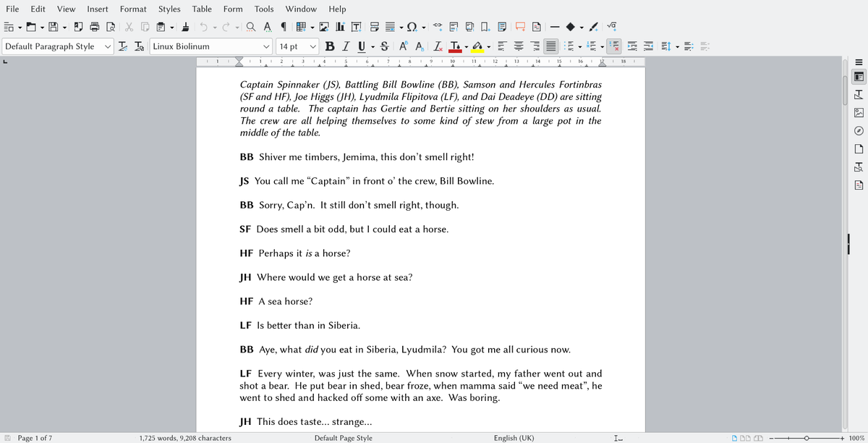Open the Styles menu
This screenshot has width=868, height=443.
tap(169, 9)
